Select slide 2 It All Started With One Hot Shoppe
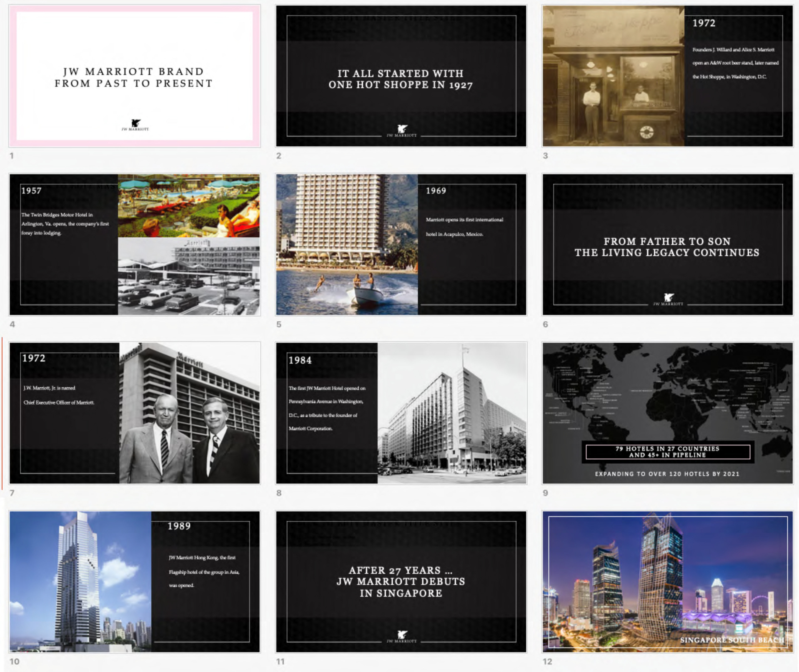Viewport: 799px width, 672px height. [401, 76]
